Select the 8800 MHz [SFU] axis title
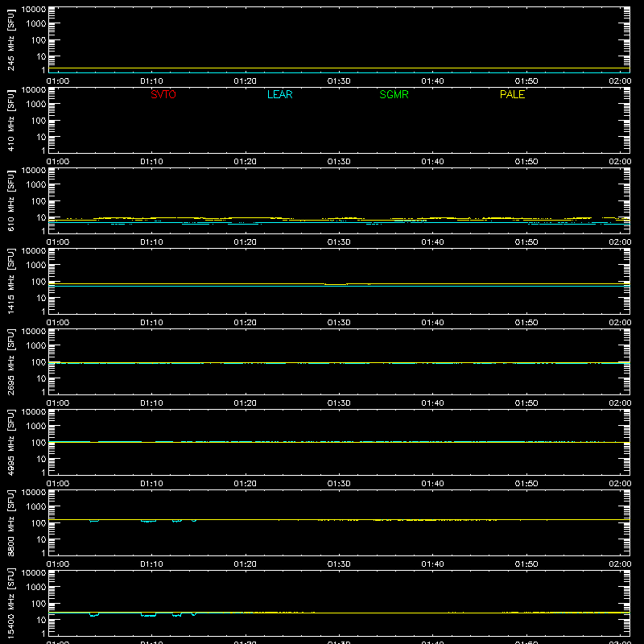The width and height of the screenshot is (644, 644). [x=10, y=522]
